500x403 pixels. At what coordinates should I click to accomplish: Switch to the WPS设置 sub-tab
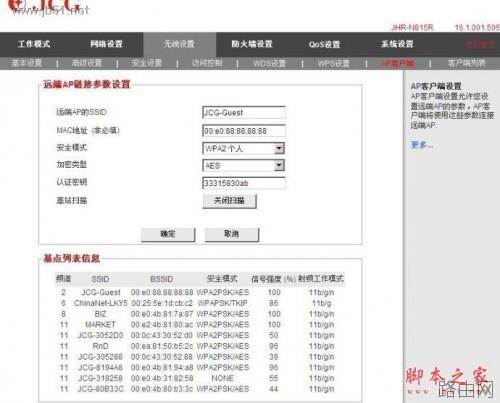pyautogui.click(x=334, y=63)
